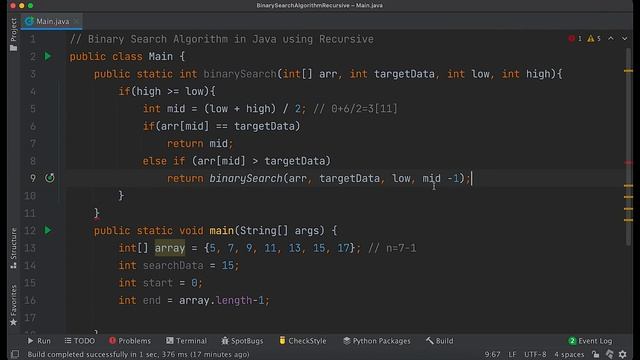Click the red error stripe marker in scrollbar
The height and width of the screenshot is (360, 640).
[x=629, y=162]
